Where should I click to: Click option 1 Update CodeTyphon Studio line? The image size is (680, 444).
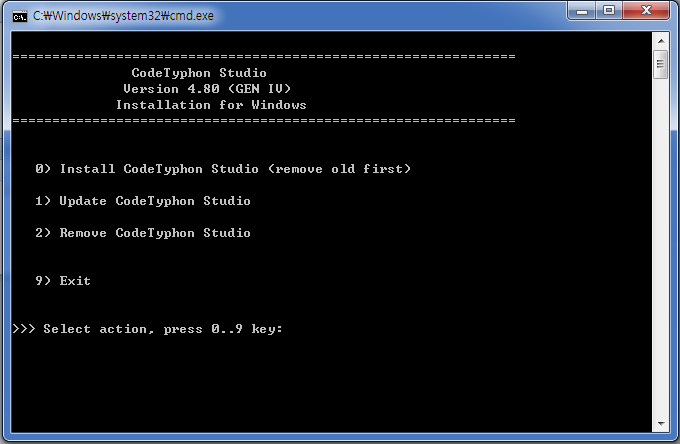click(x=143, y=201)
